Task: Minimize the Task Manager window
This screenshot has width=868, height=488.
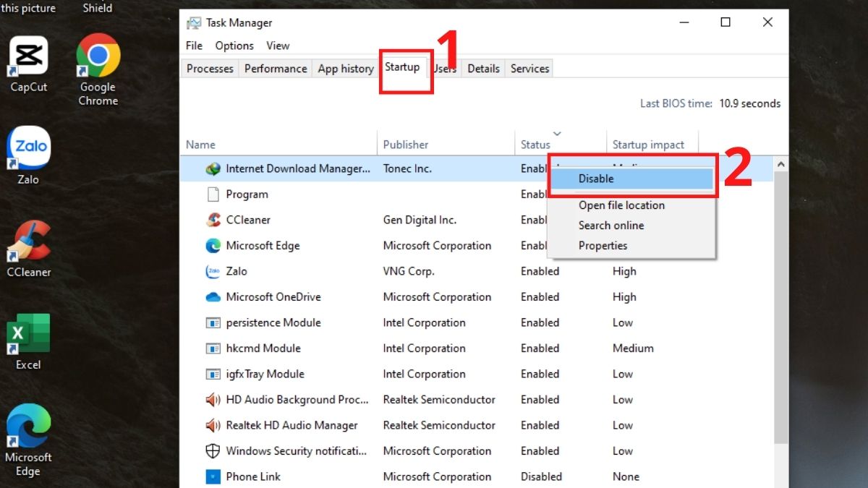Action: [685, 22]
